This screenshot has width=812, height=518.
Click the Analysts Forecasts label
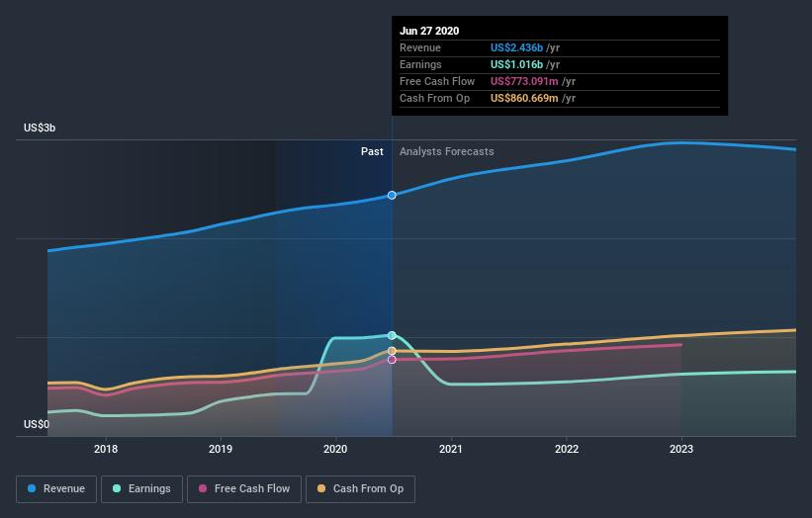click(447, 151)
